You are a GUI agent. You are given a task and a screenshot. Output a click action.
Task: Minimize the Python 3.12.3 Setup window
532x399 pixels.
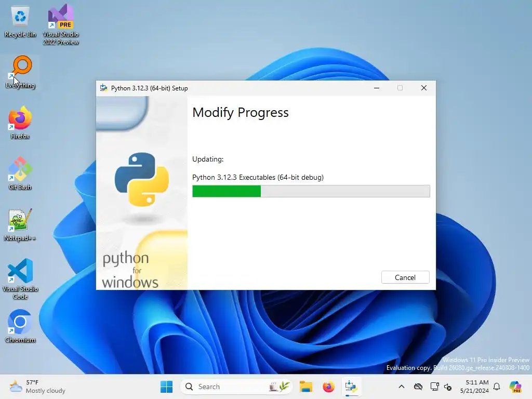[377, 88]
